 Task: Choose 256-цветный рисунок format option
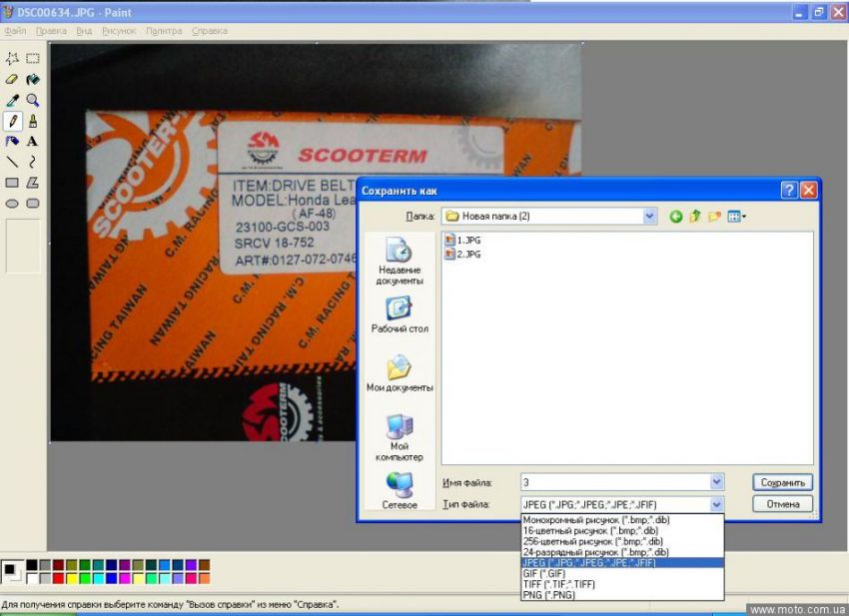(622, 541)
